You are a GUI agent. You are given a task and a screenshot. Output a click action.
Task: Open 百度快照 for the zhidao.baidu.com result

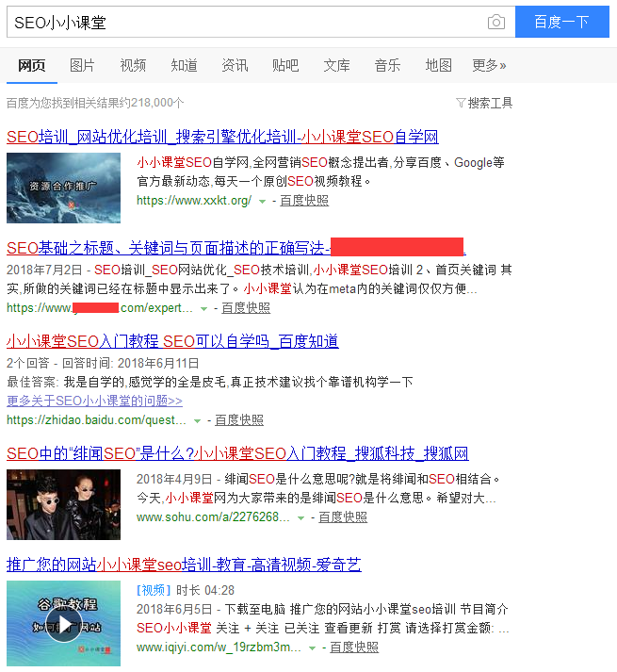tap(239, 420)
